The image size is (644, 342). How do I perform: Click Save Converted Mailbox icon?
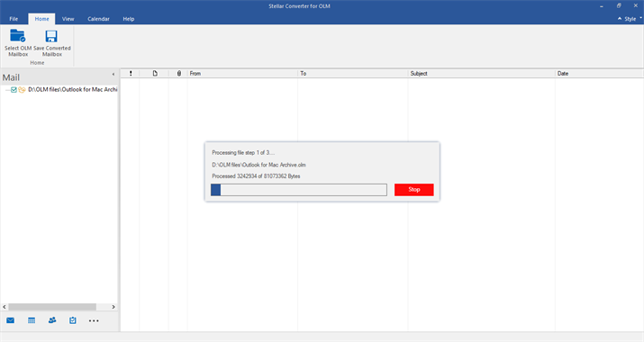click(51, 36)
